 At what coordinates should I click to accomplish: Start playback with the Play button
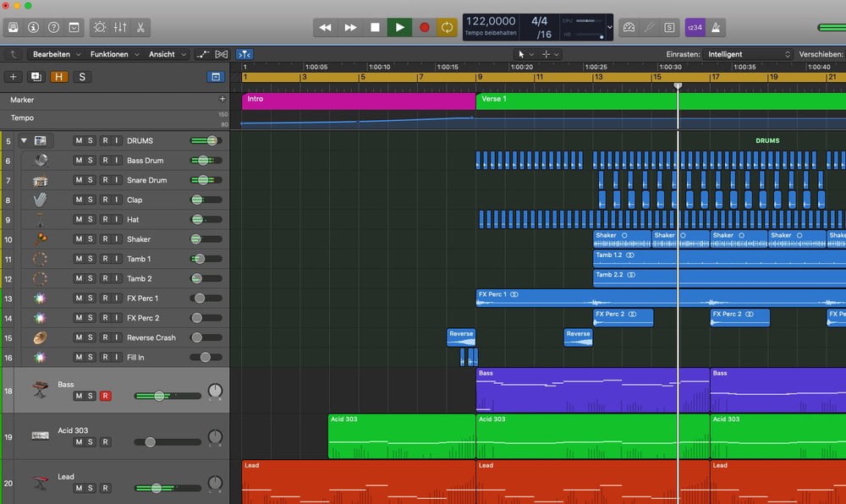pyautogui.click(x=399, y=27)
